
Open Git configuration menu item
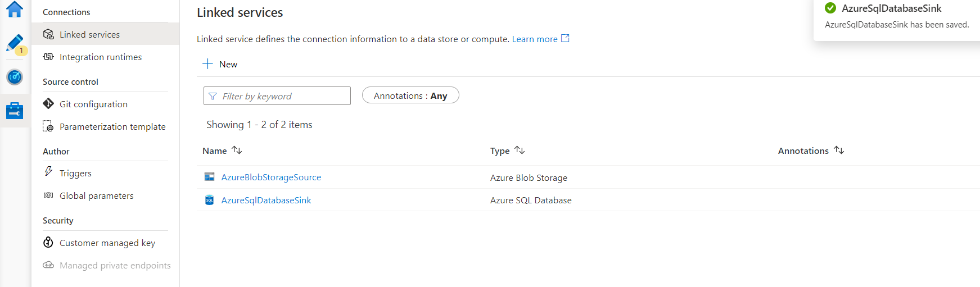[93, 104]
